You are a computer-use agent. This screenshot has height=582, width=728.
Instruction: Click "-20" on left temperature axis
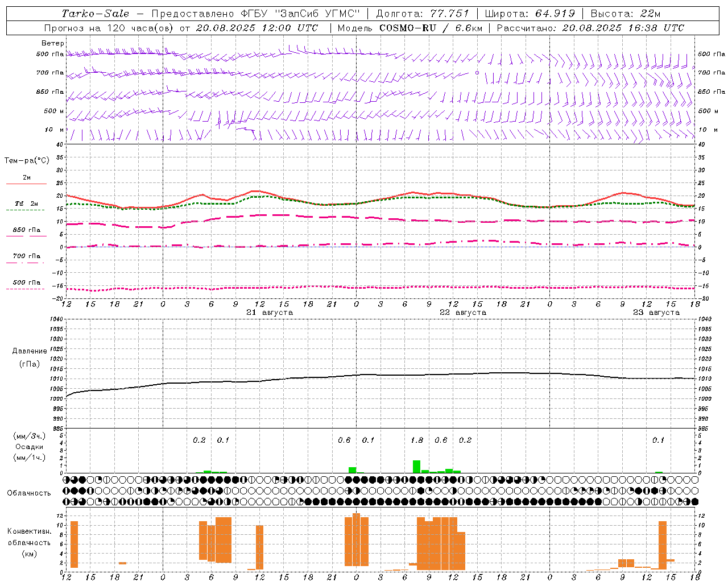[x=57, y=298]
